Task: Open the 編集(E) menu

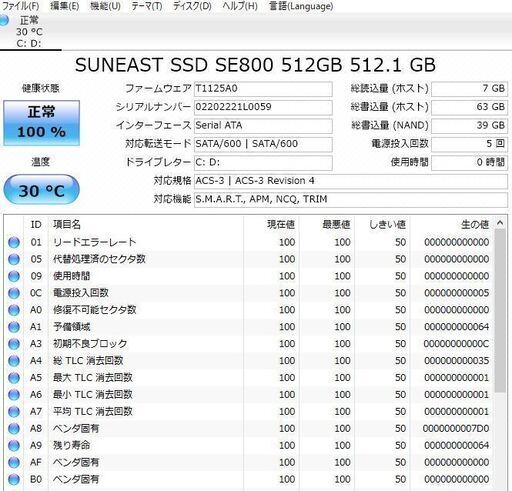Action: click(x=65, y=6)
